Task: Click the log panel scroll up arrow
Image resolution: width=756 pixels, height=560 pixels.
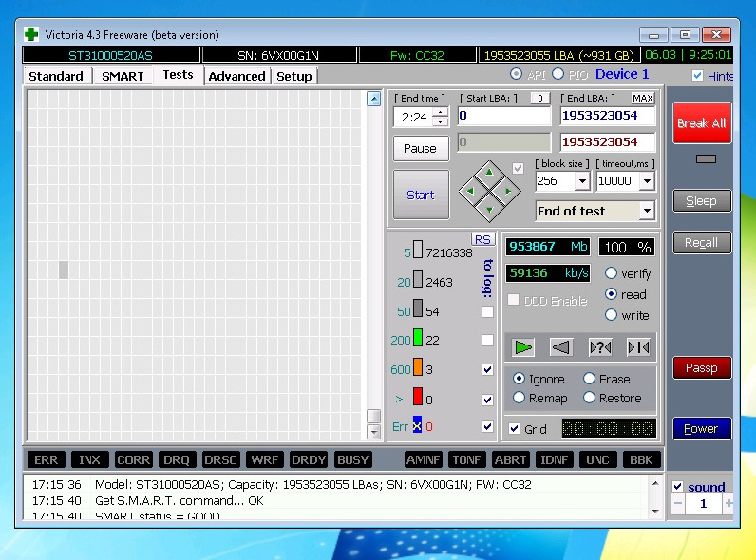Action: pyautogui.click(x=655, y=483)
